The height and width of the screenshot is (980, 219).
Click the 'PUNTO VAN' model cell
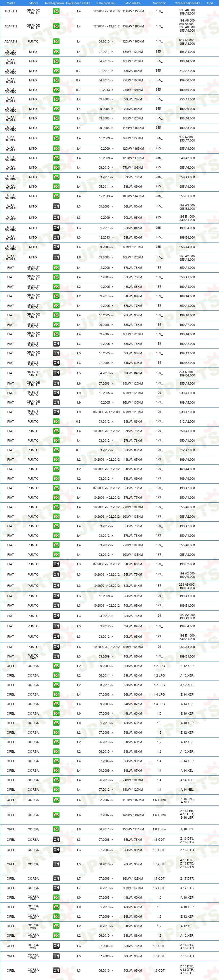tap(33, 657)
